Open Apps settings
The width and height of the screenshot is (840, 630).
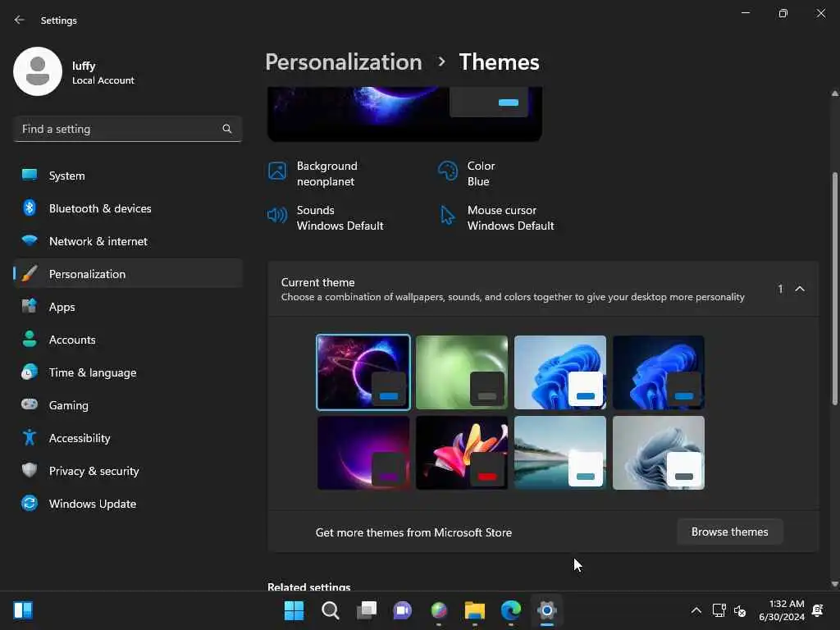pyautogui.click(x=127, y=307)
